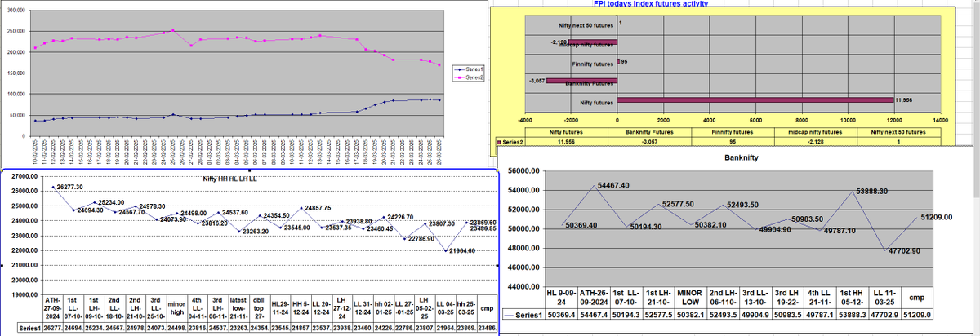
Task: Click the 21964.60 data label on Nifty chart
Action: point(461,250)
